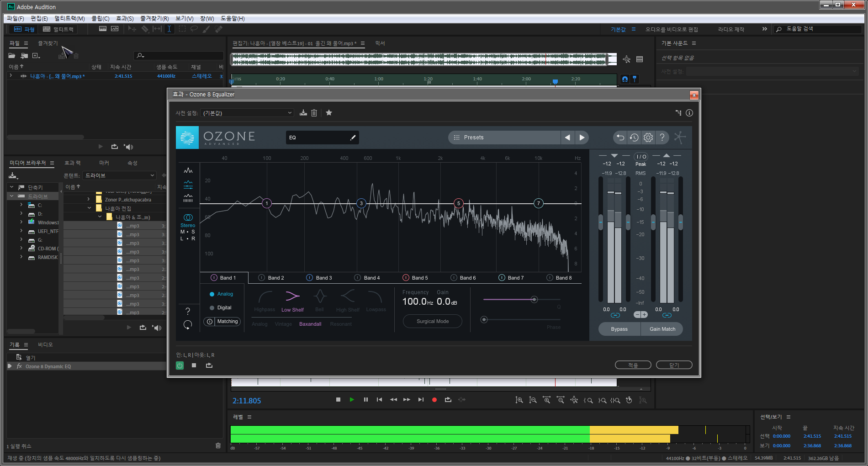Select the Digital EQ mode
This screenshot has width=868, height=466.
pyautogui.click(x=221, y=307)
